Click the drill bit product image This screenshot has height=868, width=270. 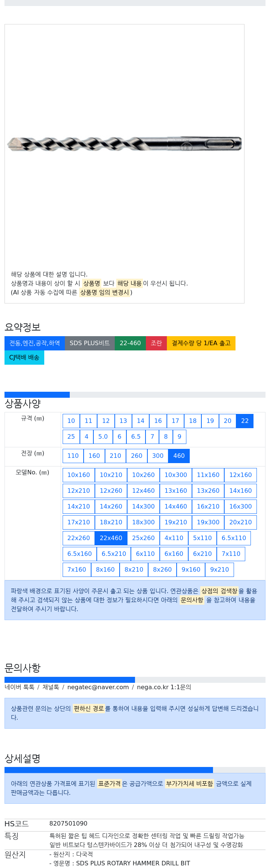[x=124, y=144]
